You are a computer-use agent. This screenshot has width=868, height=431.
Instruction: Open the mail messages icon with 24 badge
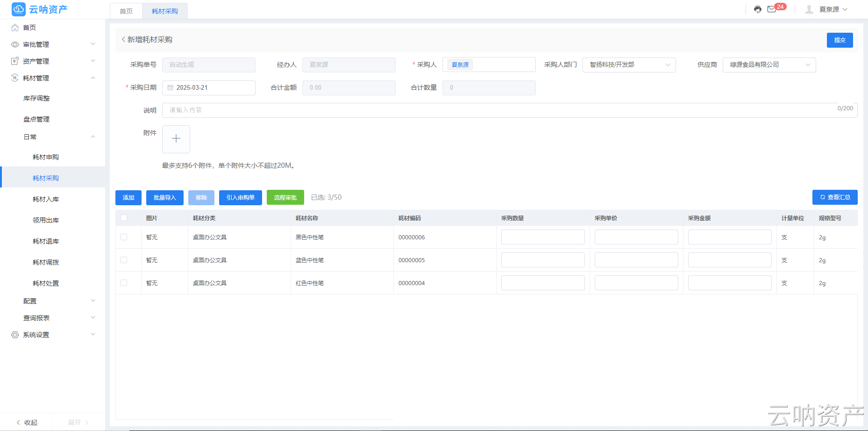pyautogui.click(x=772, y=9)
